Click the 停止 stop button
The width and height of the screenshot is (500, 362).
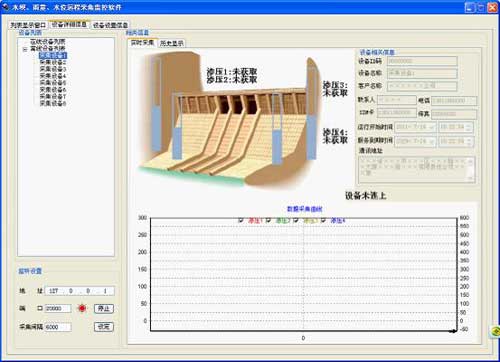(x=104, y=309)
